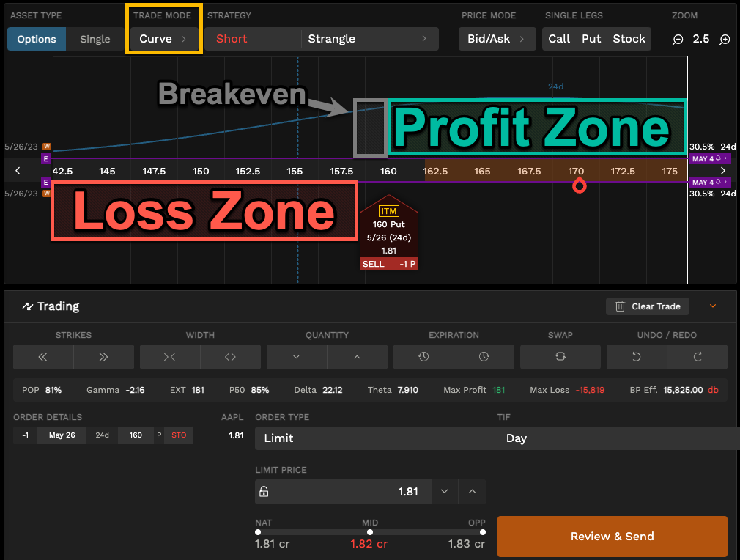Redo the last trade change
This screenshot has height=560, width=740.
pos(697,357)
